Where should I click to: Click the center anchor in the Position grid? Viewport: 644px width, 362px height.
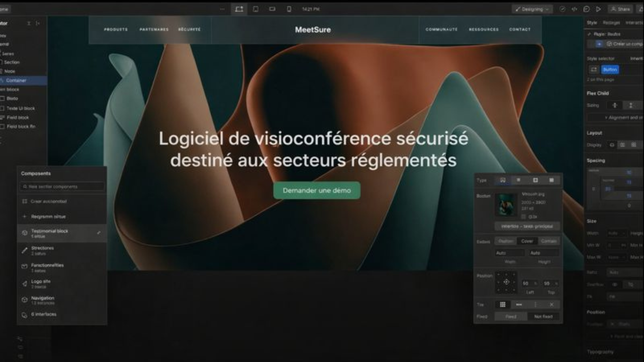click(x=506, y=282)
